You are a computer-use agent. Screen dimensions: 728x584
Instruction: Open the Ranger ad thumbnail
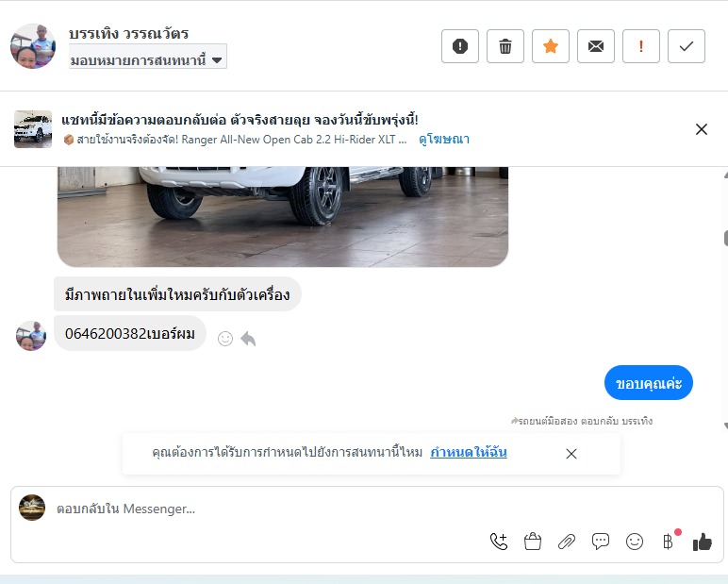coord(33,129)
